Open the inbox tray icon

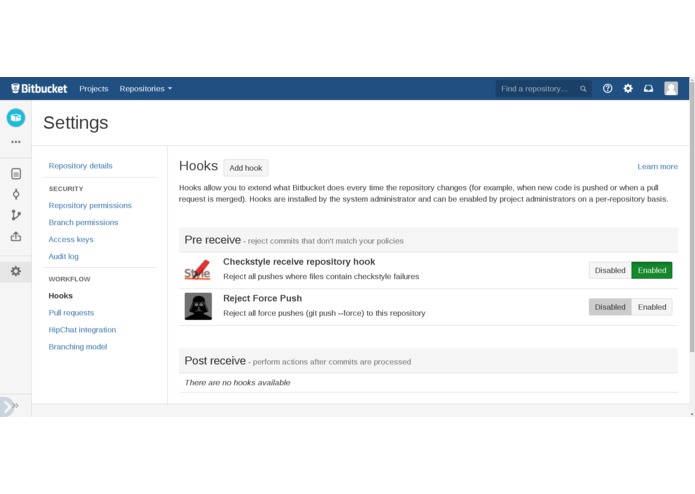(x=648, y=89)
